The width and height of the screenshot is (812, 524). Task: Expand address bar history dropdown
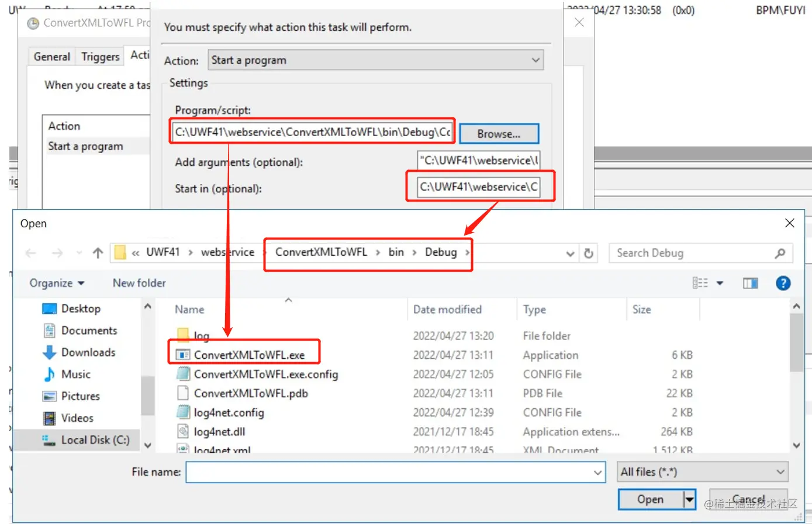(x=570, y=253)
